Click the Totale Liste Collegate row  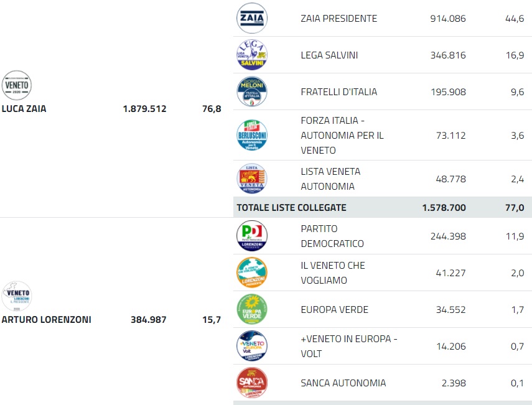[291, 208]
